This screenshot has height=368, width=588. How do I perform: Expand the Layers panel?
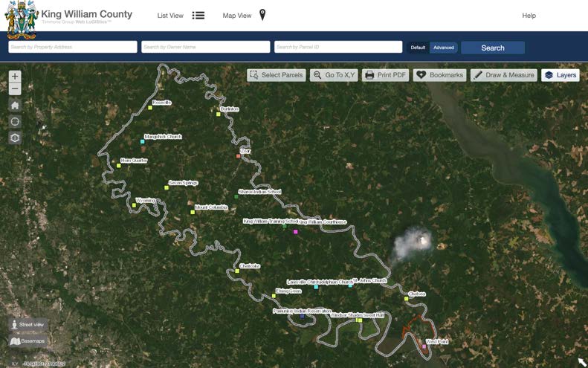click(x=560, y=75)
